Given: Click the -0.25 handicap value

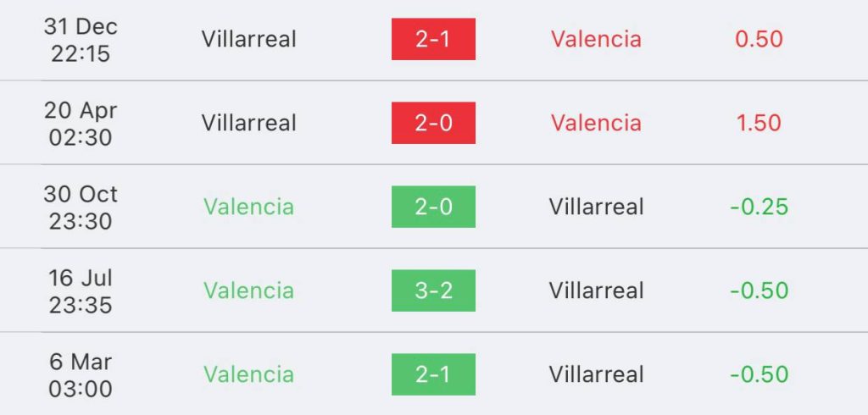Looking at the screenshot, I should [x=759, y=207].
